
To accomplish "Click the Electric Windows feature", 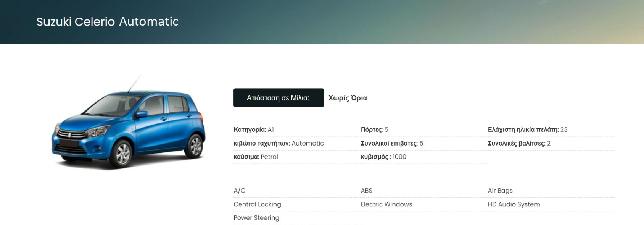I will (x=386, y=204).
